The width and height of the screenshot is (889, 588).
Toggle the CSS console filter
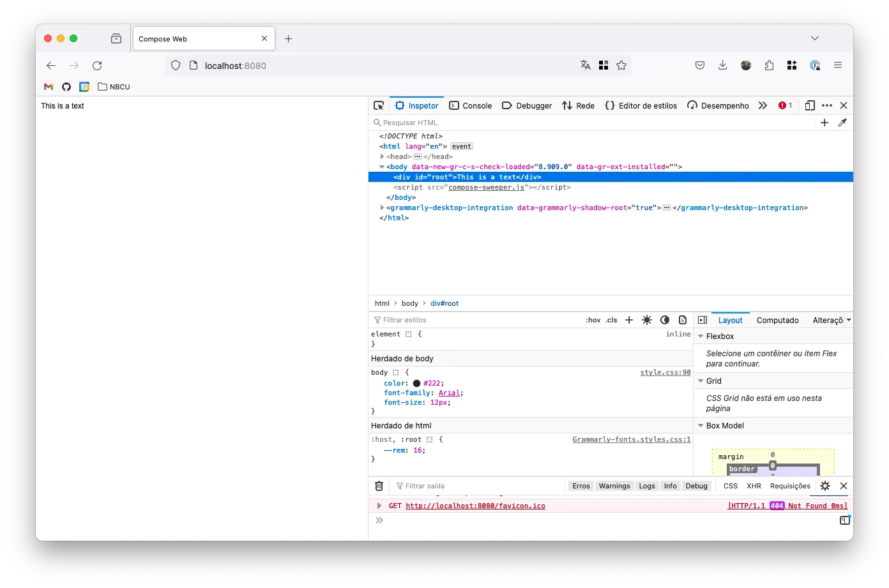pyautogui.click(x=731, y=486)
